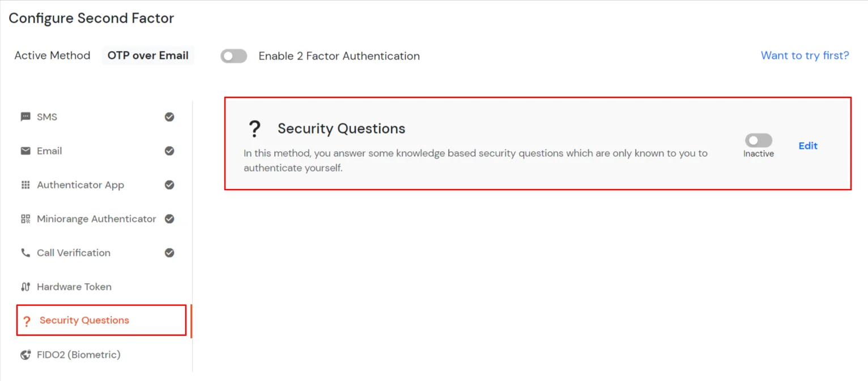Click the Edit link for Security Questions
This screenshot has width=868, height=381.
(807, 145)
